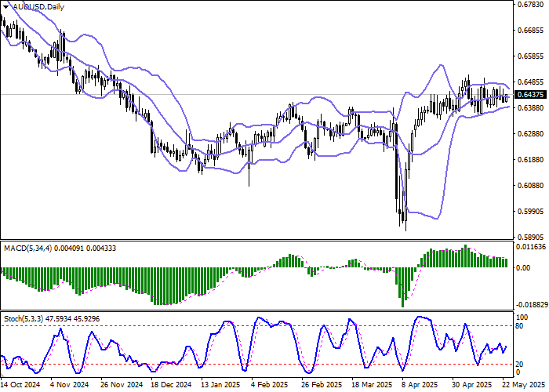Click the MACD -0.018829 scale value
The width and height of the screenshot is (549, 392).
tap(532, 305)
